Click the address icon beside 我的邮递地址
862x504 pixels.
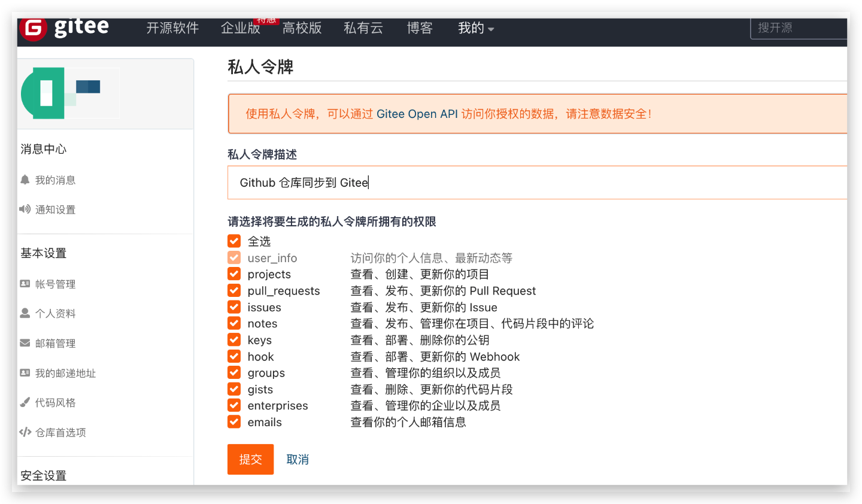pos(25,372)
